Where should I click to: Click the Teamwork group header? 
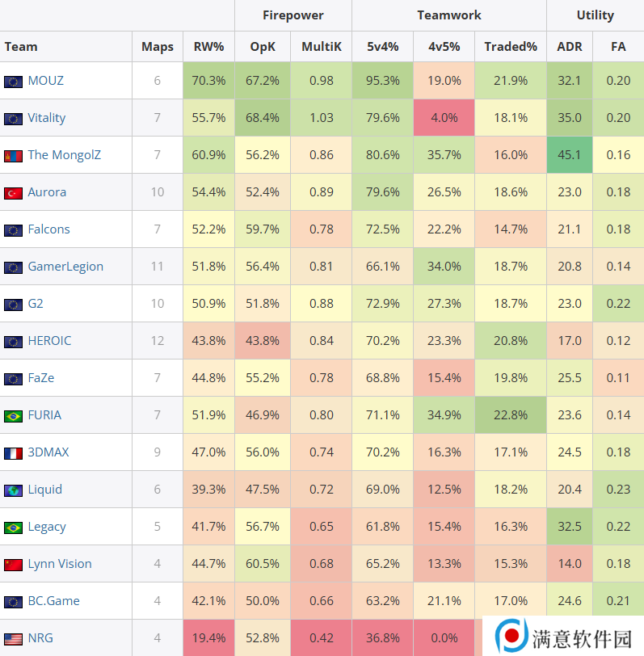tap(449, 15)
